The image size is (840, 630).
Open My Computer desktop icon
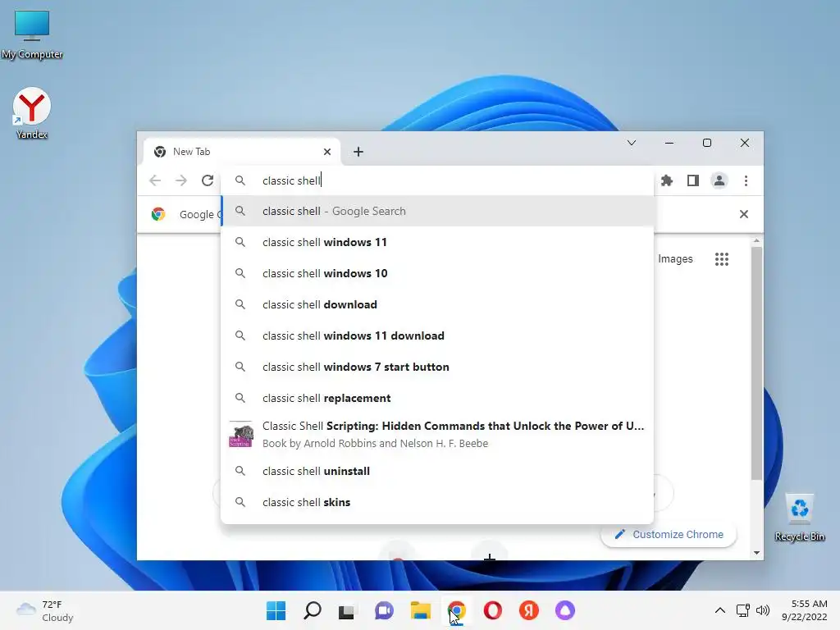[32, 33]
